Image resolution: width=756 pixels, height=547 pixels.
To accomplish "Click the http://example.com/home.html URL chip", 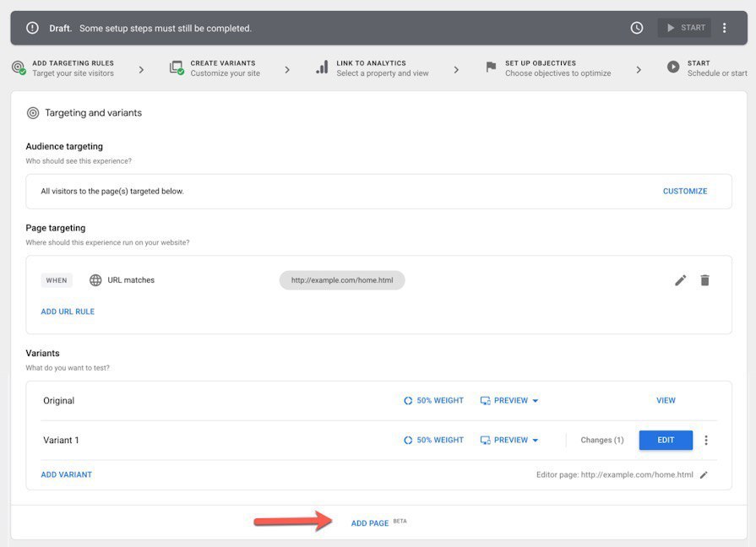I will [x=342, y=280].
